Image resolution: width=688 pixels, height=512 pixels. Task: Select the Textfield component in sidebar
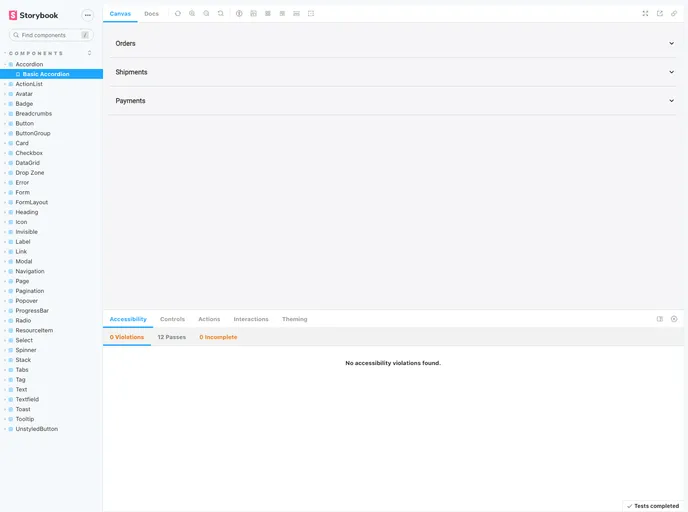(x=27, y=399)
